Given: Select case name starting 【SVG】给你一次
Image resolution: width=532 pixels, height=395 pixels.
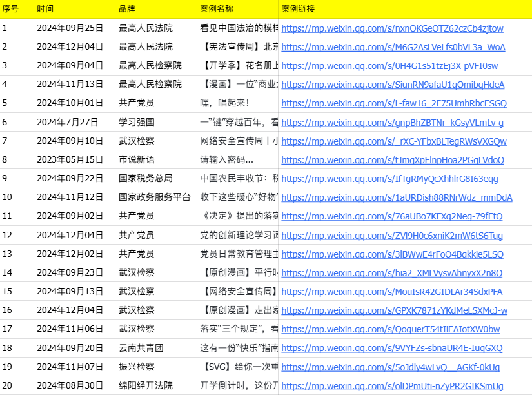Looking at the screenshot, I should [x=237, y=366].
